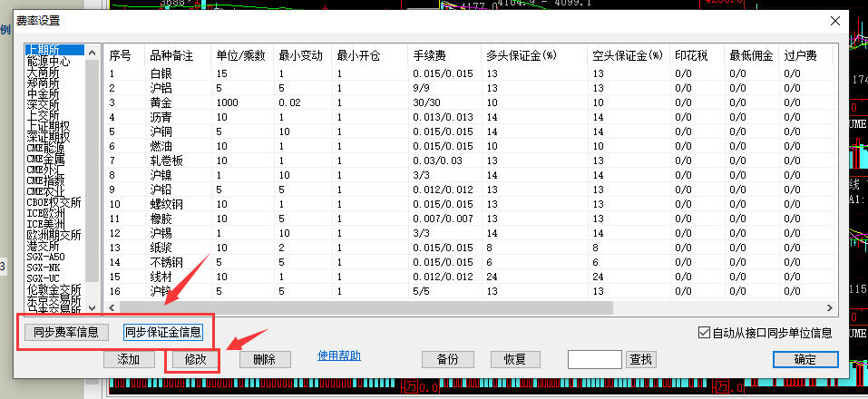Screen dimensions: 868x399
Task: Select 大商所 in the exchange list
Action: (54, 72)
